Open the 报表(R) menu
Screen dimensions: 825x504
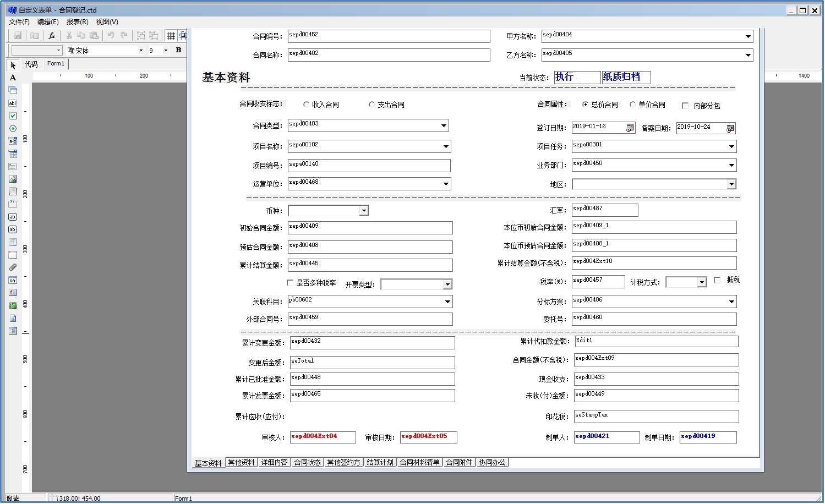pyautogui.click(x=77, y=22)
